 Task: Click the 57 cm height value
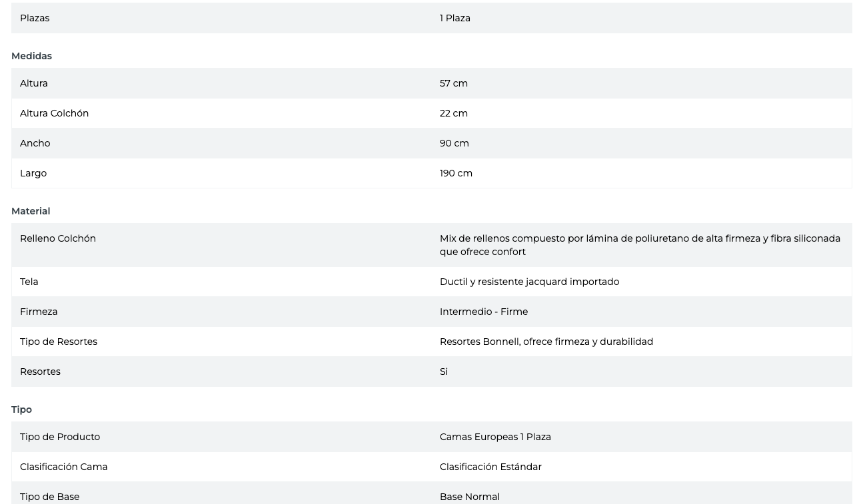pos(453,83)
